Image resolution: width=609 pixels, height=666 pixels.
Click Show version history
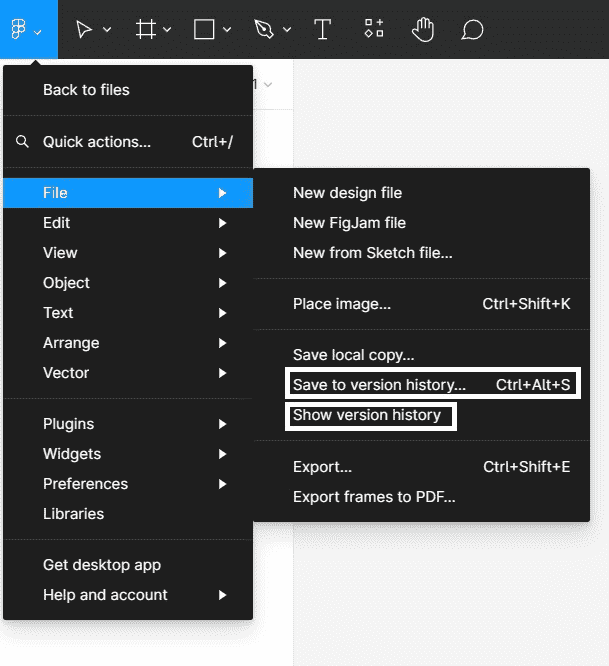tap(368, 415)
